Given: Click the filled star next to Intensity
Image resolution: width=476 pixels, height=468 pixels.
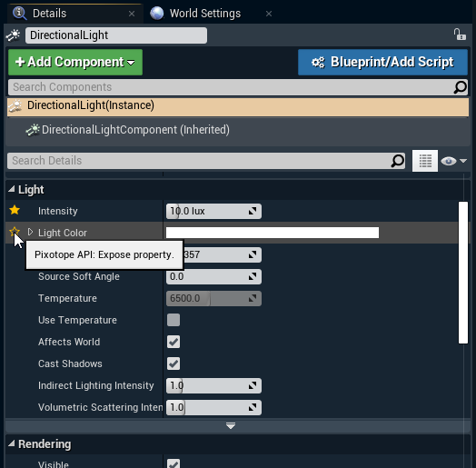Looking at the screenshot, I should click(15, 210).
